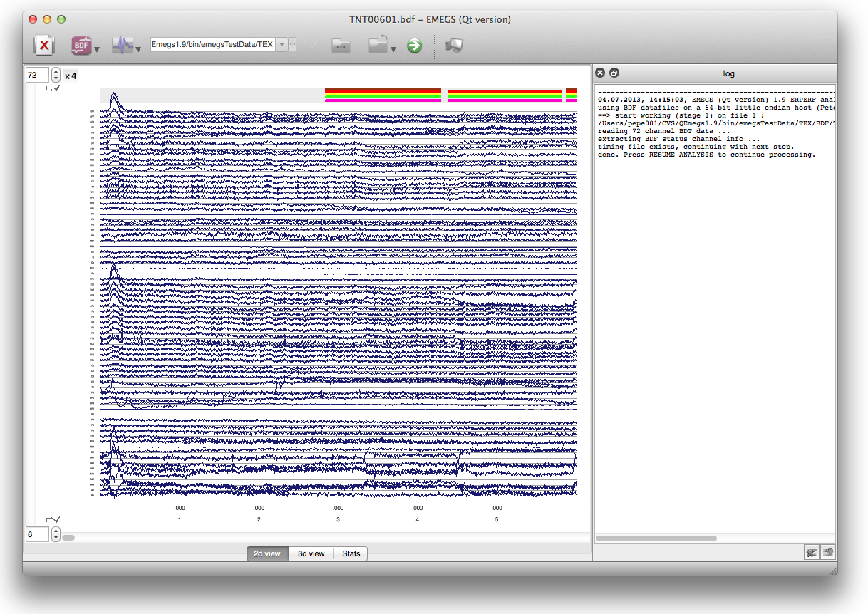
Task: Select the 2d view tab
Action: 268,553
